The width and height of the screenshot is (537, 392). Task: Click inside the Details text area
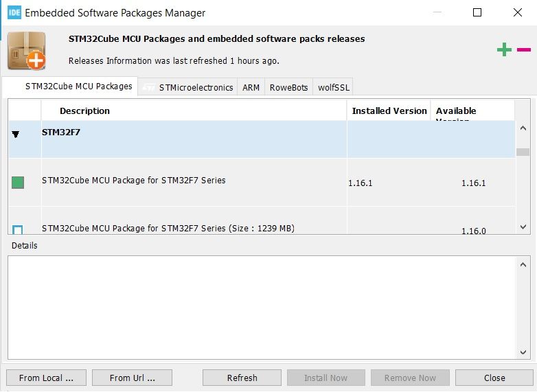[262, 308]
